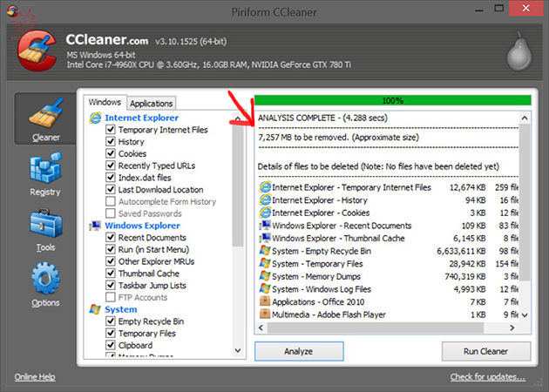Click Check for updates link
549x392 pixels.
[488, 377]
